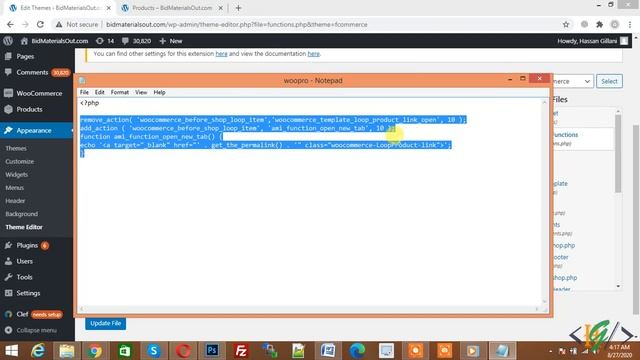
Task: Click the first 'here' settings link
Action: [221, 53]
